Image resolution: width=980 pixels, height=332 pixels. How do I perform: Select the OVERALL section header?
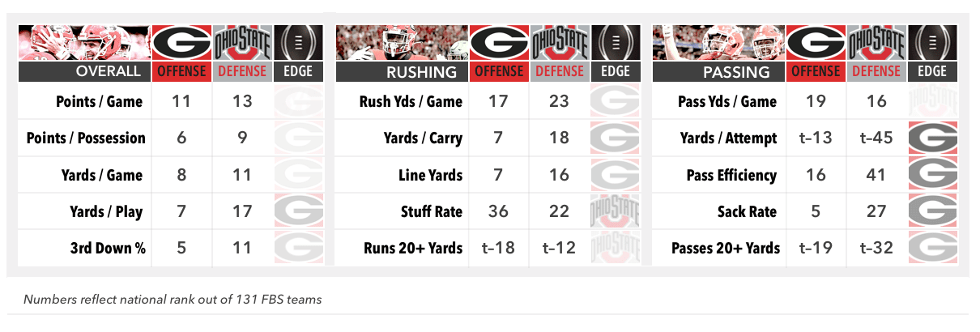(x=84, y=71)
